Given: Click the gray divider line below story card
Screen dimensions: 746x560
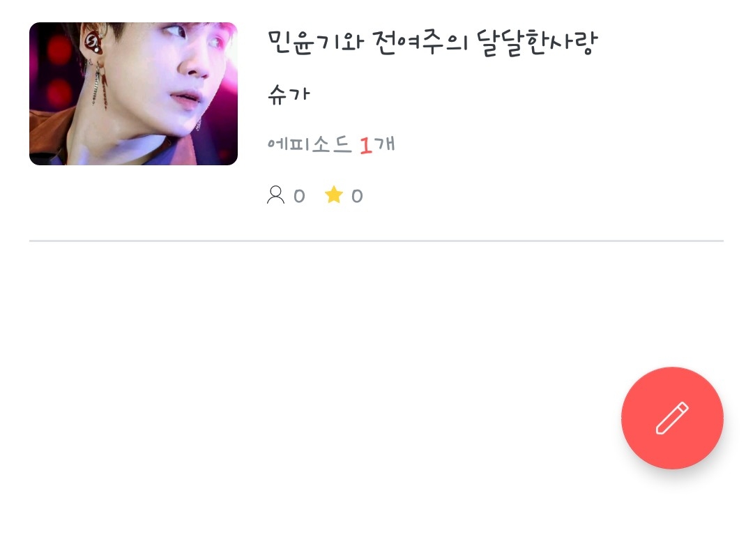Looking at the screenshot, I should point(376,241).
